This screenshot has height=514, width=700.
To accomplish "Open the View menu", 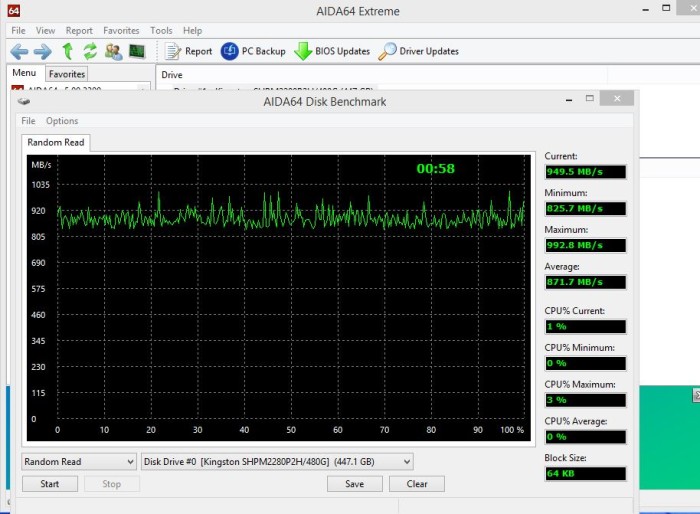I will coord(46,30).
